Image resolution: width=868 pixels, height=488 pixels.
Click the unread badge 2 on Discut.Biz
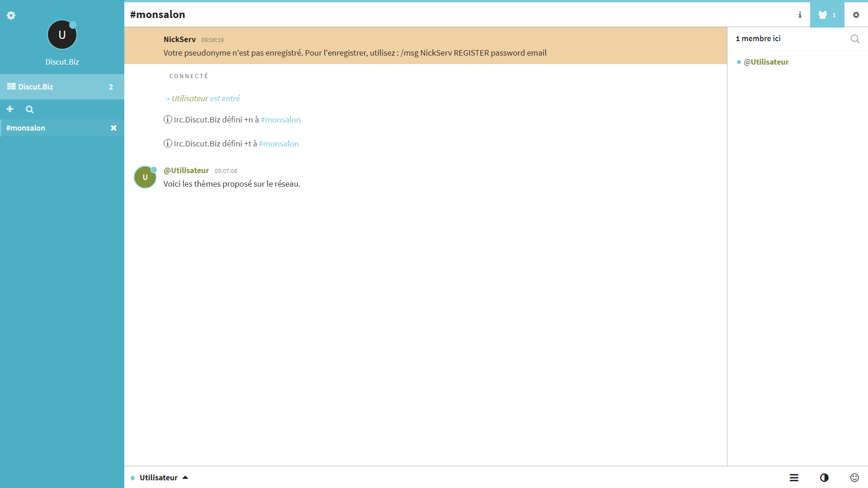(111, 87)
